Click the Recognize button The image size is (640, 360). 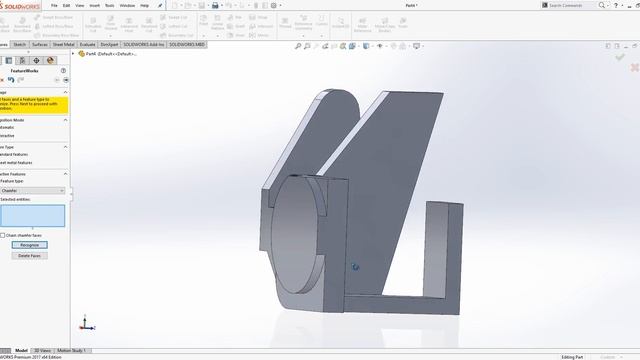click(x=29, y=245)
